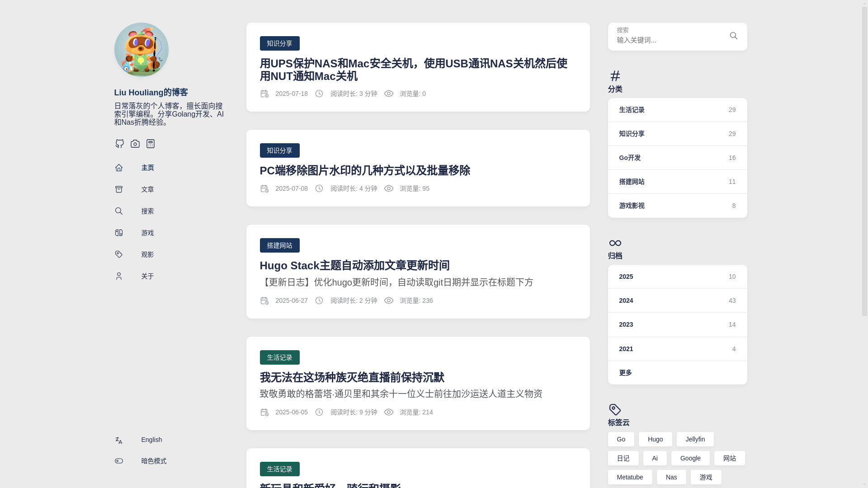Open Hugo Stack主题 article
This screenshot has width=868, height=488.
click(354, 265)
